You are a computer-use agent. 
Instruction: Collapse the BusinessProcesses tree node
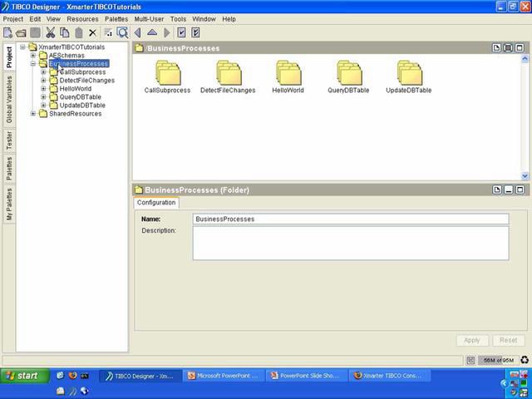tap(33, 63)
